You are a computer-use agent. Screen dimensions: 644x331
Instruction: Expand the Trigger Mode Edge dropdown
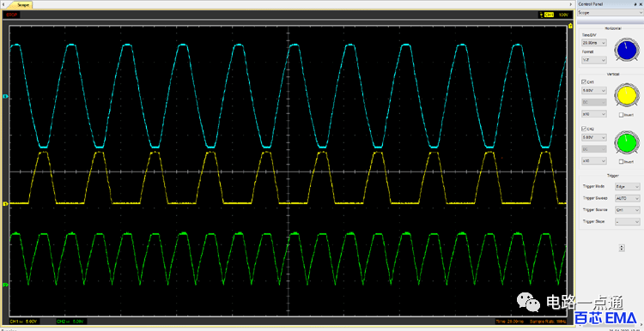point(627,186)
